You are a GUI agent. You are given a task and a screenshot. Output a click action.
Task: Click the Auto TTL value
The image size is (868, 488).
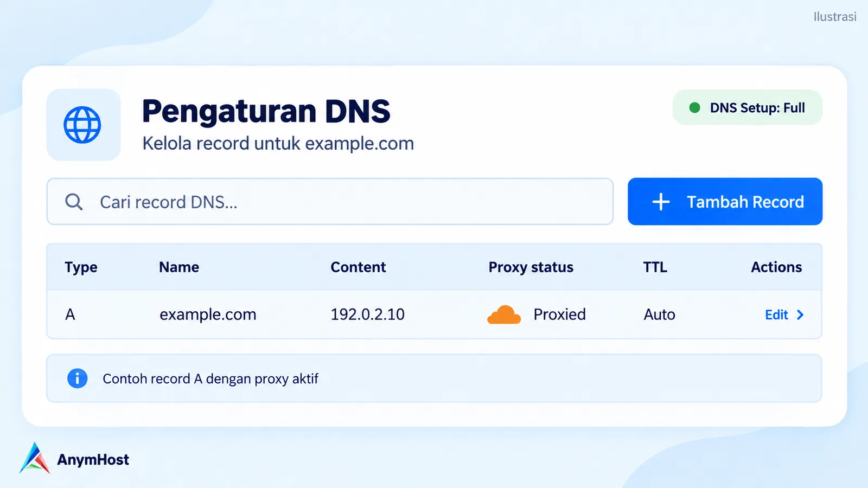tap(659, 314)
